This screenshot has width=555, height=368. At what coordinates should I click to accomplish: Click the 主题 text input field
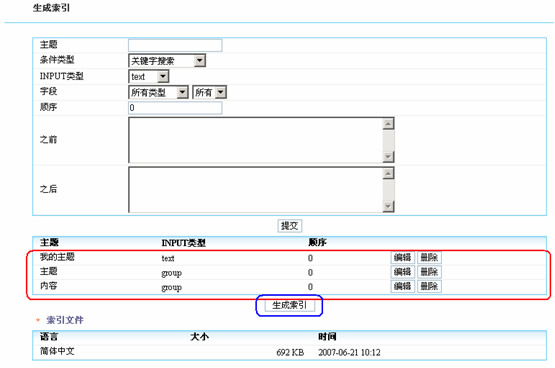(175, 45)
